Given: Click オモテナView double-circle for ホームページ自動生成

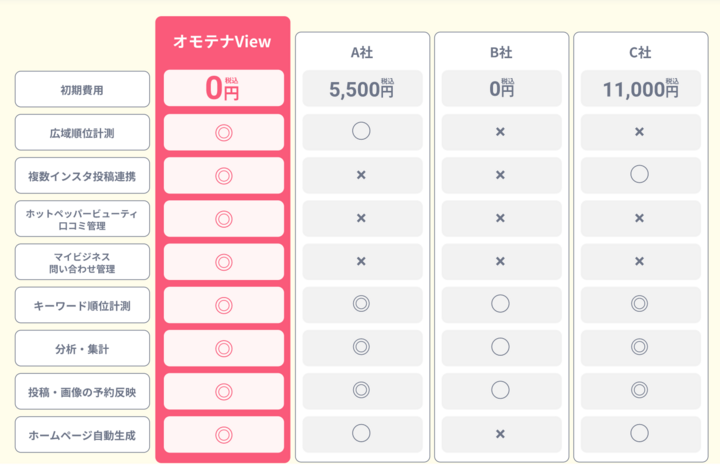Looking at the screenshot, I should pos(223,434).
